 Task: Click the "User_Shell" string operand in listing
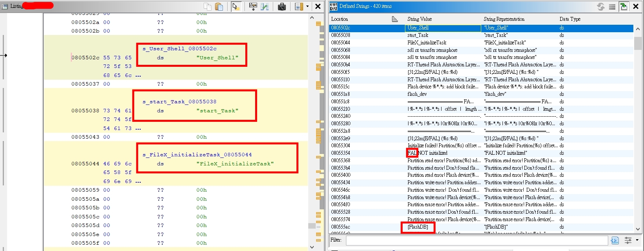coord(217,58)
